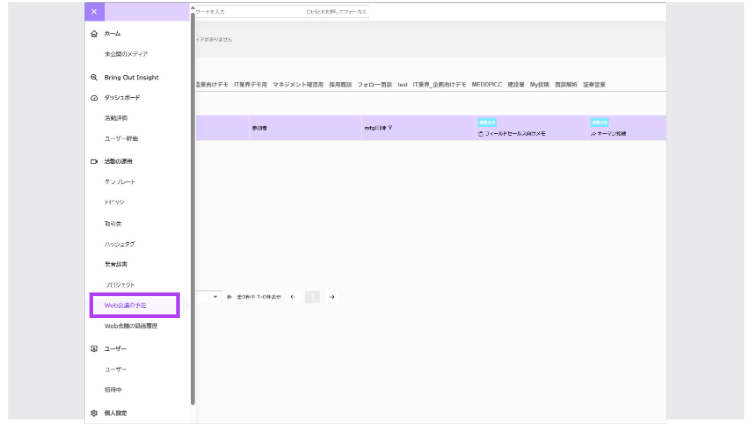Close the sidebar with the X icon

click(x=94, y=12)
